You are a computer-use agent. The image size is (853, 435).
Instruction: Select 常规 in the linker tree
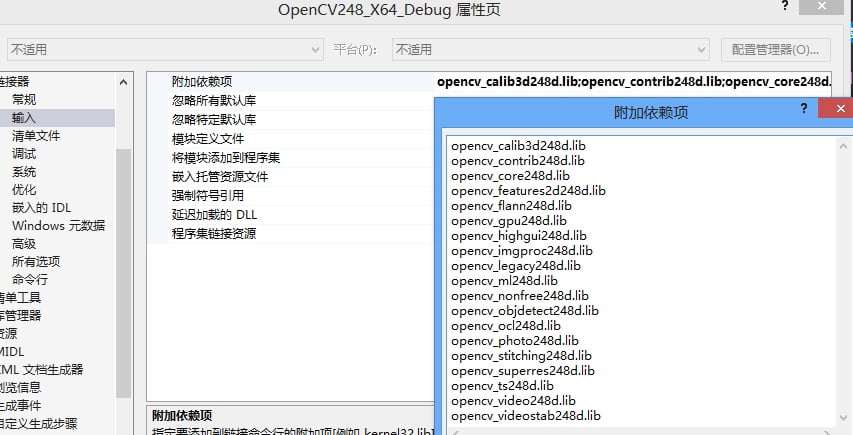(24, 100)
